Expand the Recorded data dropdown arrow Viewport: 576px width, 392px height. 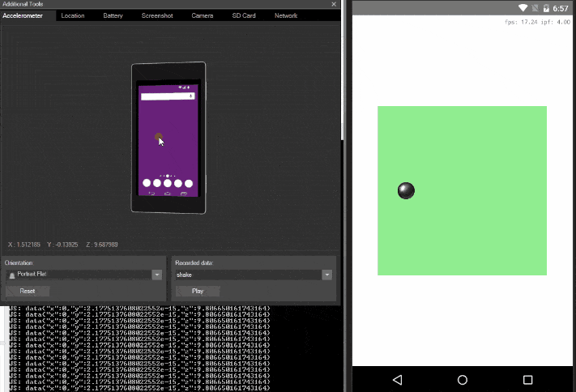coord(327,275)
